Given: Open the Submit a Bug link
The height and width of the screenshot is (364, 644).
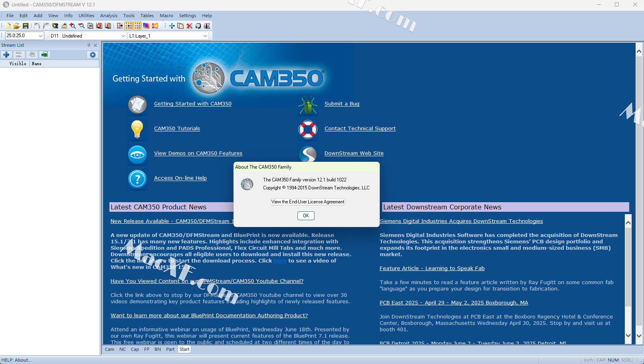Looking at the screenshot, I should [x=342, y=104].
